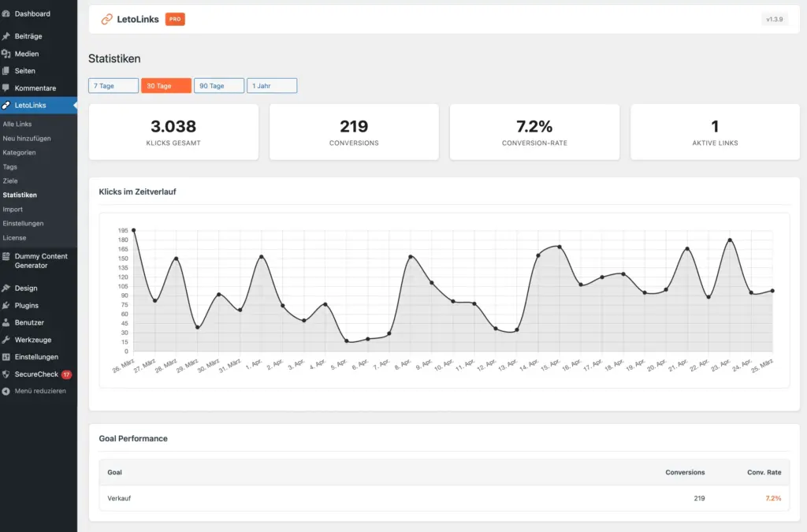The height and width of the screenshot is (532, 807).
Task: Click the Plugins plug icon
Action: point(6,305)
